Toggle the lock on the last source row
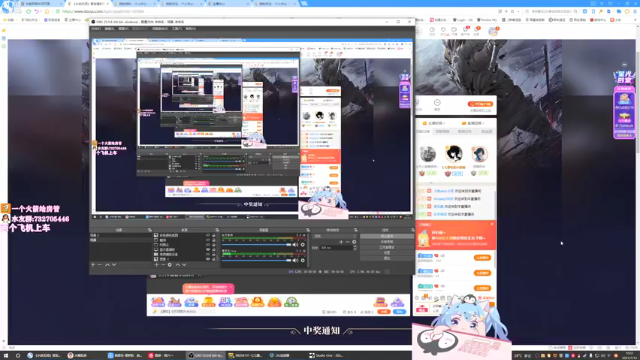Viewport: 640px width, 360px height. (x=214, y=259)
